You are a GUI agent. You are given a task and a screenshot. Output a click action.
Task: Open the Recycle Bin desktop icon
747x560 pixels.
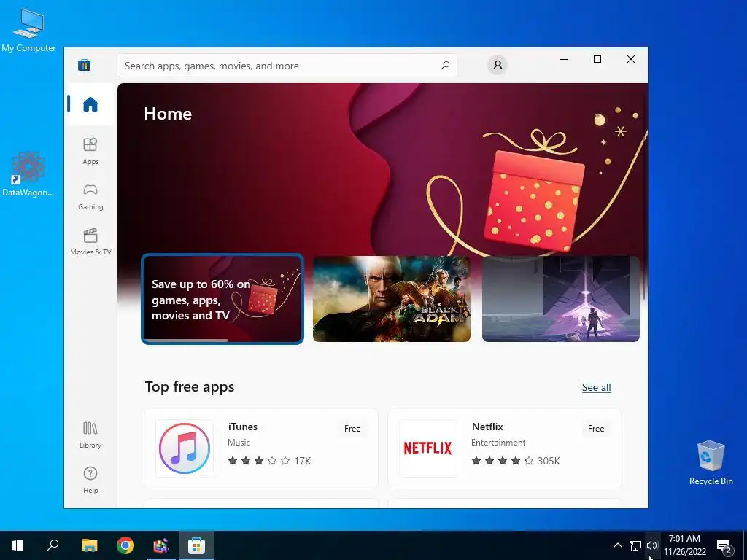(x=711, y=462)
